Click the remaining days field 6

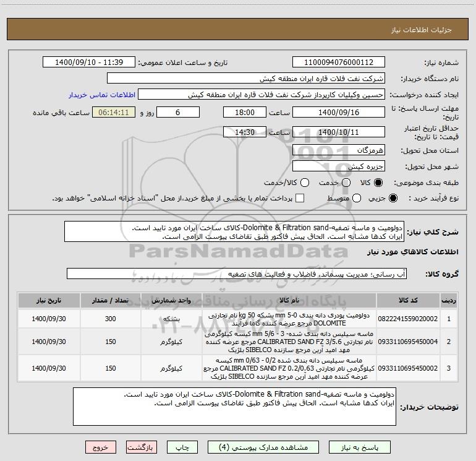point(178,112)
